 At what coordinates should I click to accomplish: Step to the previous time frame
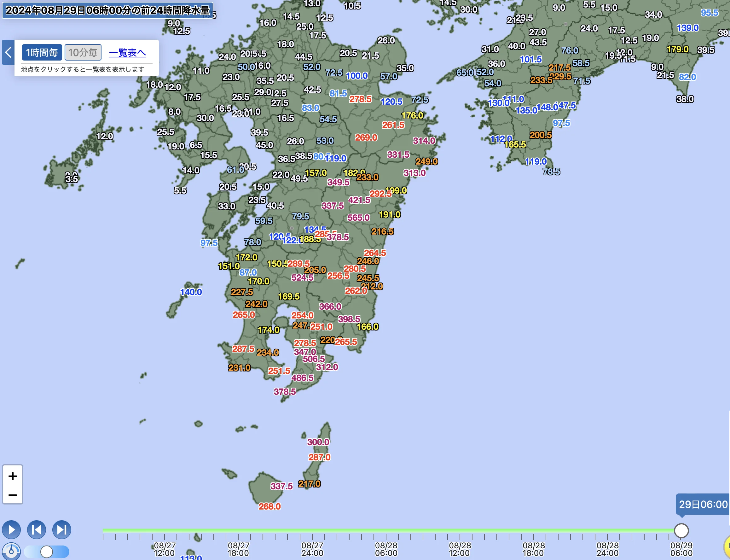pos(37,530)
